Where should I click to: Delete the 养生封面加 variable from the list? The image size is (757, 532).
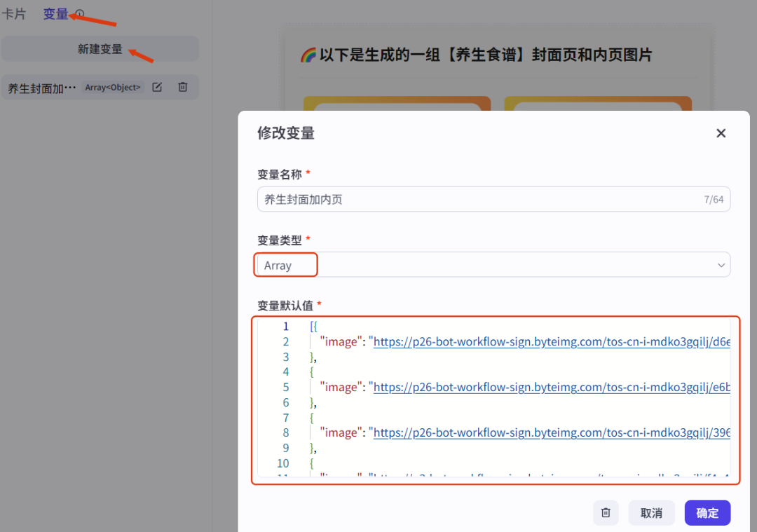182,88
